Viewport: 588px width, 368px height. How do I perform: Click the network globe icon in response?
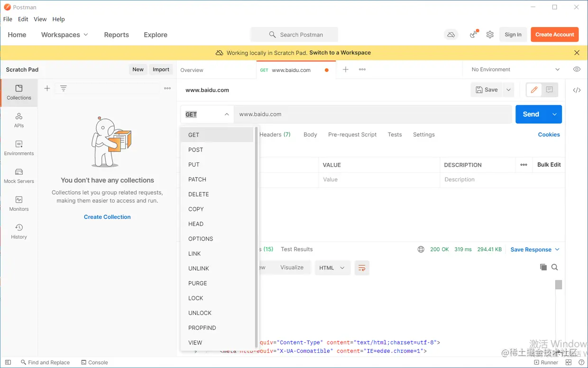click(421, 249)
